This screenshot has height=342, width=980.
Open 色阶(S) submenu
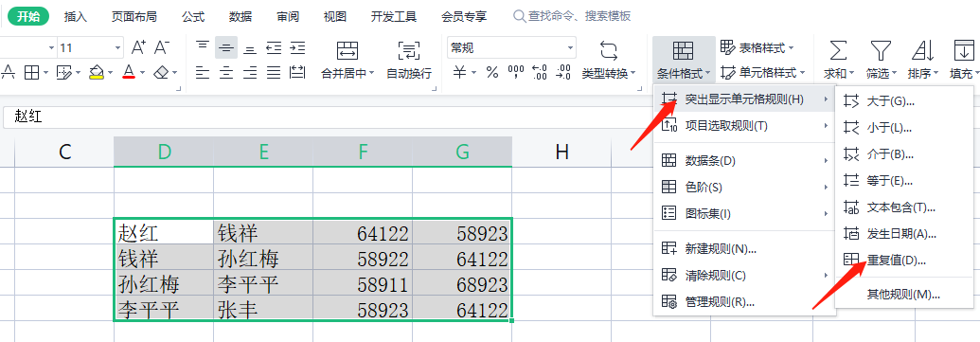pos(743,187)
